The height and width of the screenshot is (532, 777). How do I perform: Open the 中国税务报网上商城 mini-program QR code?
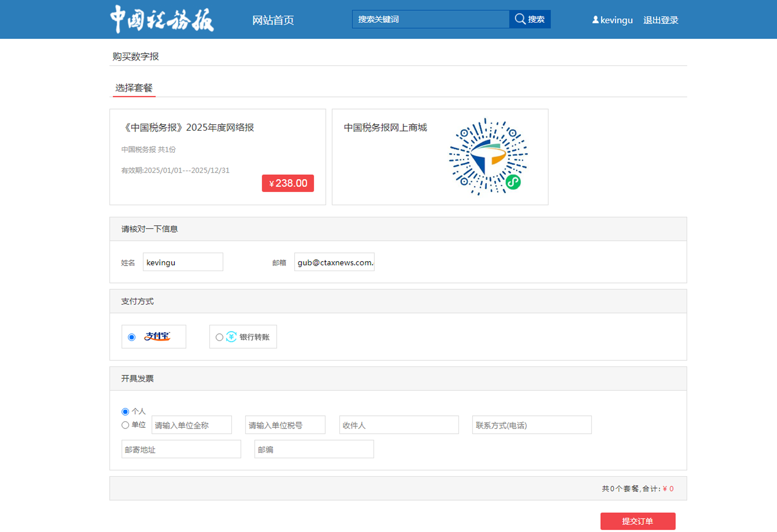(488, 157)
